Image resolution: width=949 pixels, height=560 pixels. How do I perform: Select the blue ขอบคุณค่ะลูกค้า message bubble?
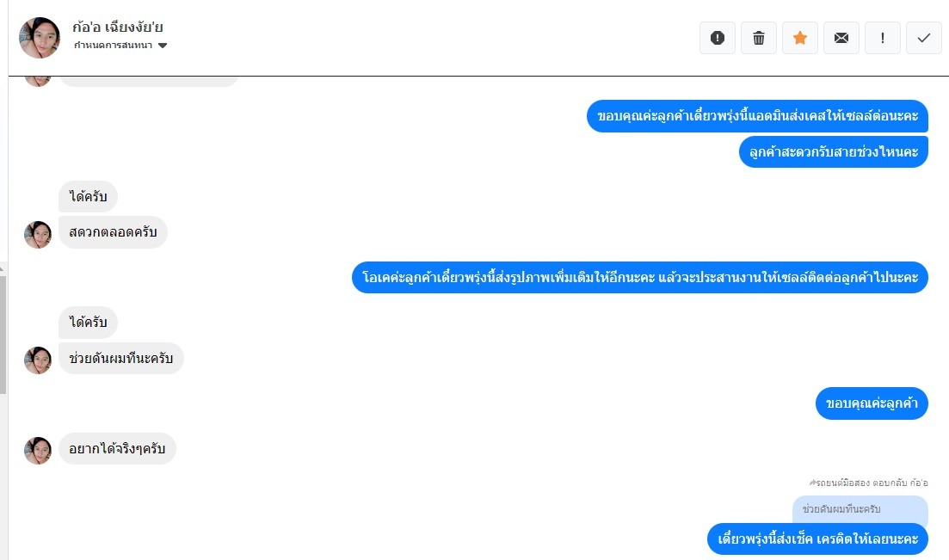[x=872, y=403]
